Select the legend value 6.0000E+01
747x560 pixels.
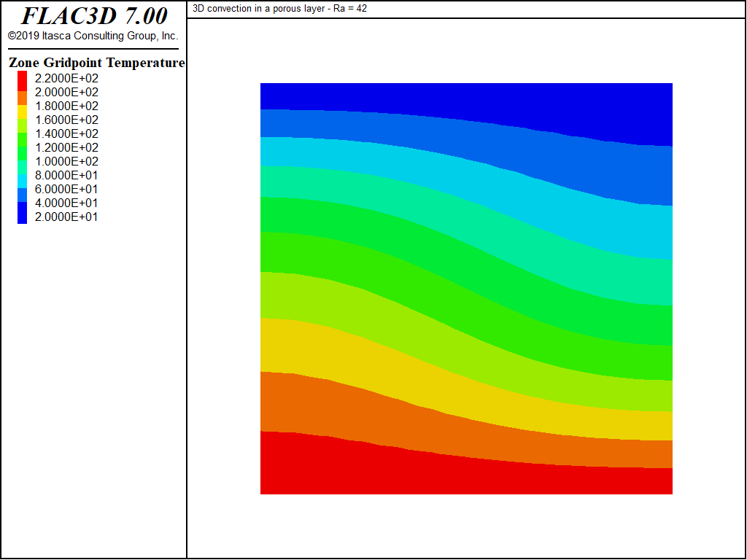[66, 189]
